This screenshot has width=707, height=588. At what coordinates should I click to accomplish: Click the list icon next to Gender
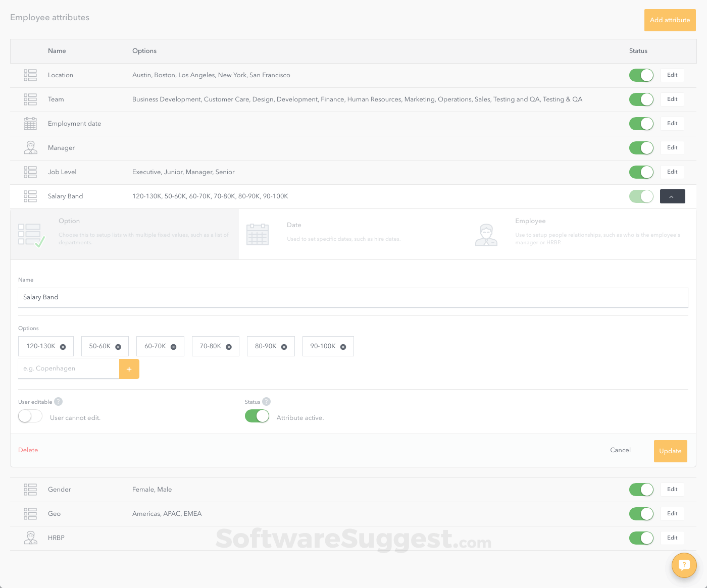(30, 489)
